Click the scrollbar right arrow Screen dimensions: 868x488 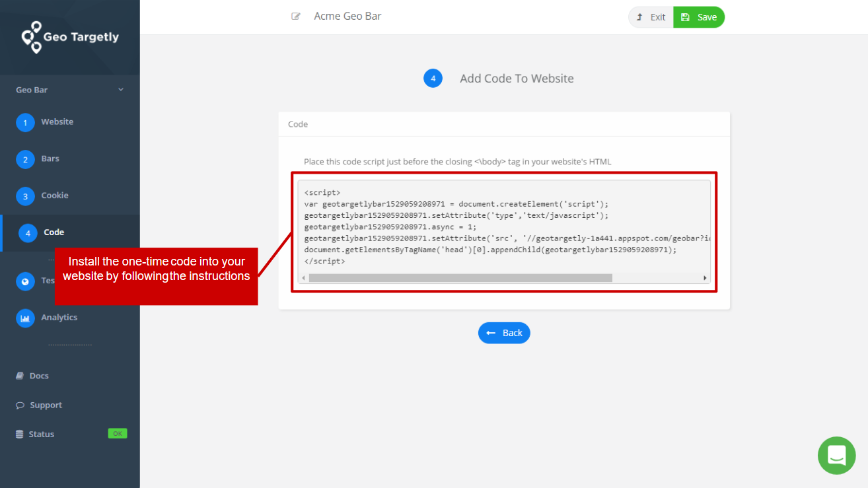pos(705,277)
